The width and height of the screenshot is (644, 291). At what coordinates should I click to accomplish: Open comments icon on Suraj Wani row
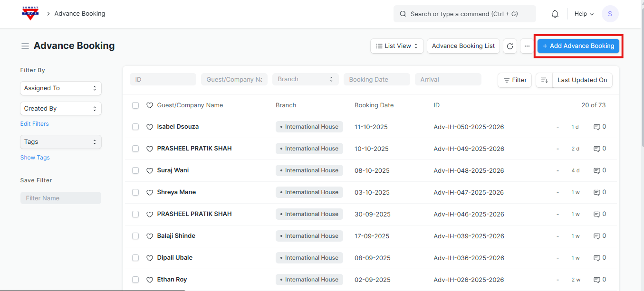coord(597,170)
